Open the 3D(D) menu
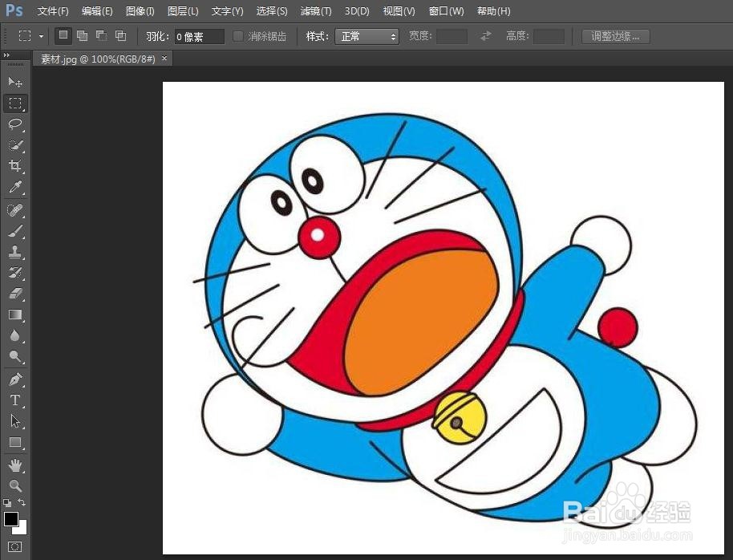Image resolution: width=733 pixels, height=560 pixels. (357, 10)
